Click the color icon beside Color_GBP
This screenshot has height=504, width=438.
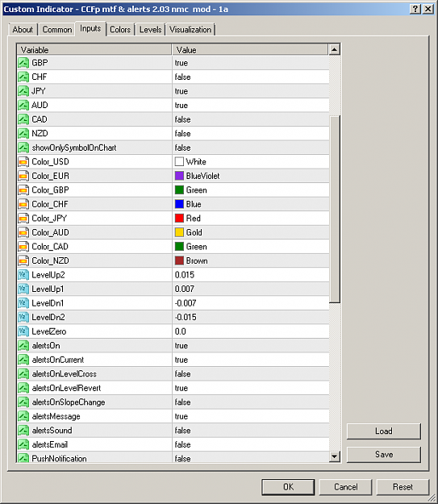coord(23,190)
